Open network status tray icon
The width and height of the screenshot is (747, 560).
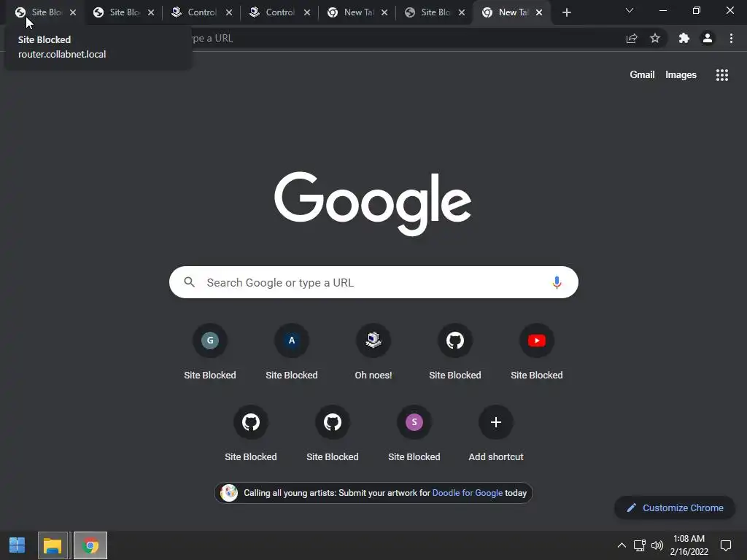(x=639, y=545)
